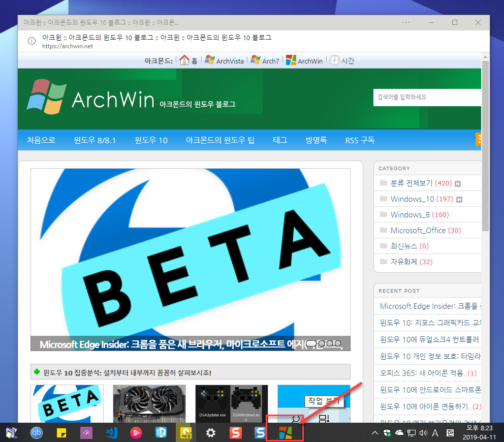Screen dimensions: 504x442
Task: Open the 시간 clock link
Action: (x=342, y=60)
